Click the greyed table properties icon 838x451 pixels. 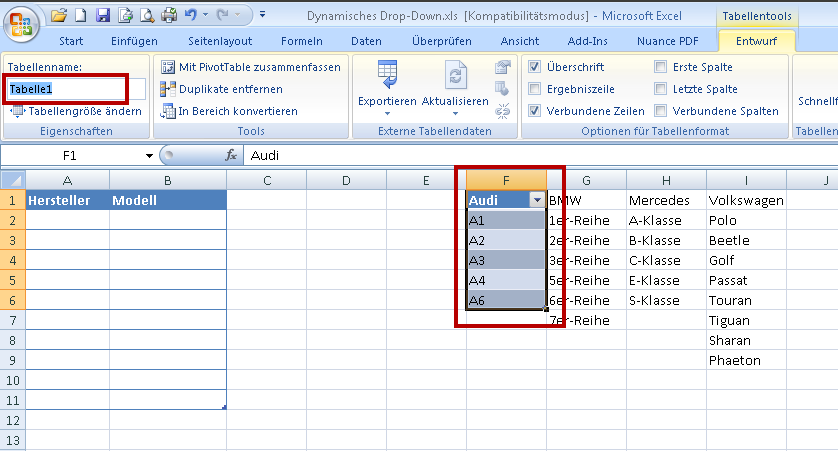(x=502, y=67)
